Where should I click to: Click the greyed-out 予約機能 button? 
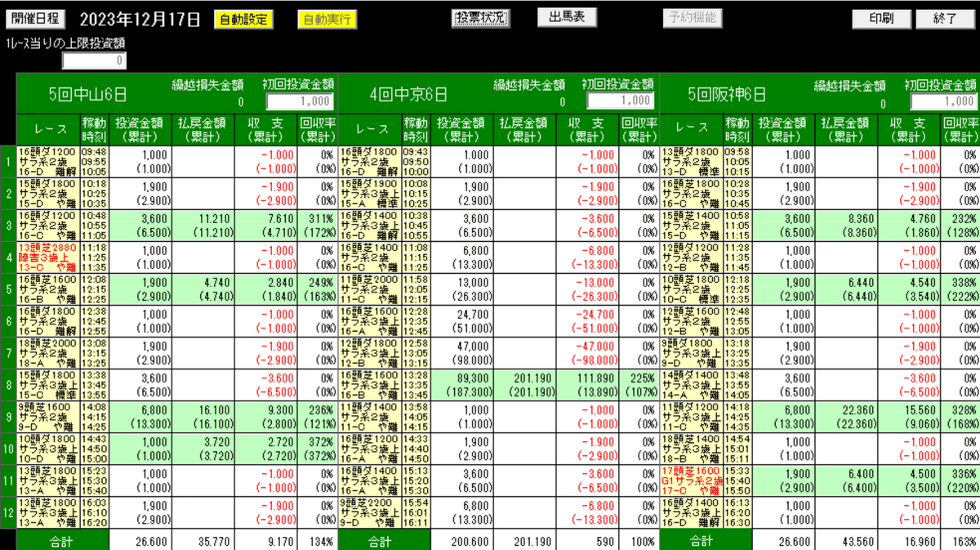tap(692, 18)
